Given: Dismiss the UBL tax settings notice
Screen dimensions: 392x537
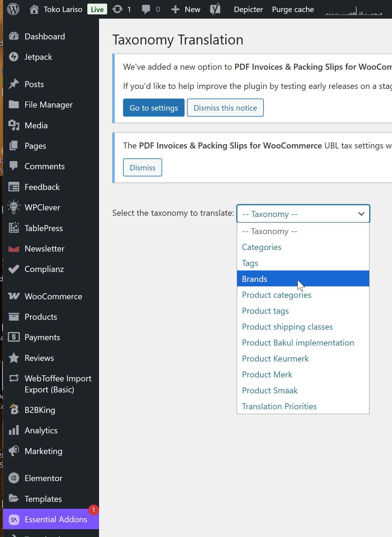Looking at the screenshot, I should pyautogui.click(x=143, y=167).
